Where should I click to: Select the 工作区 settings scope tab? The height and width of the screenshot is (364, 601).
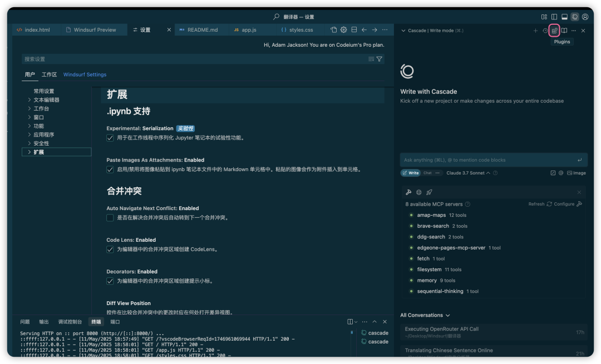[x=49, y=74]
